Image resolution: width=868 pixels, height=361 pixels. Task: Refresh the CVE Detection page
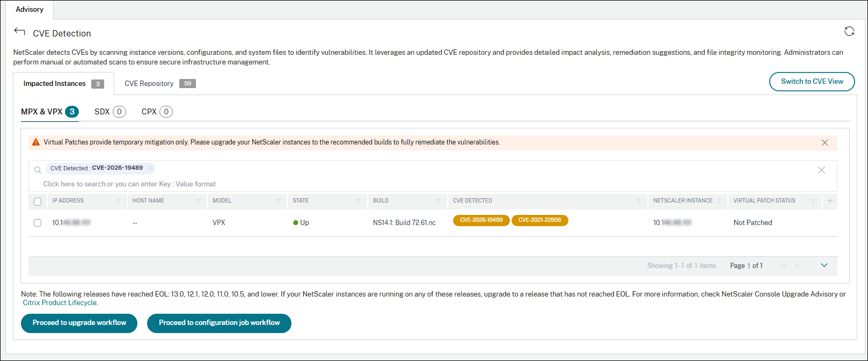pos(849,31)
